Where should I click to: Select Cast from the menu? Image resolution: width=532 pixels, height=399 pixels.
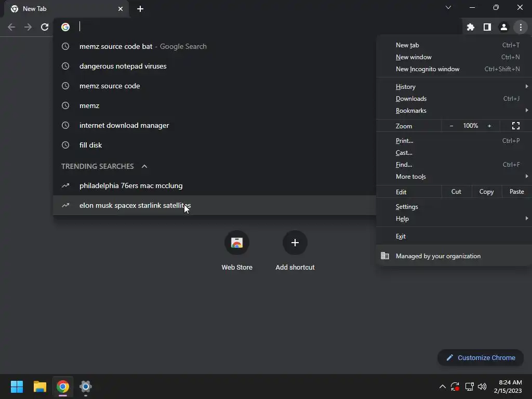pyautogui.click(x=454, y=153)
